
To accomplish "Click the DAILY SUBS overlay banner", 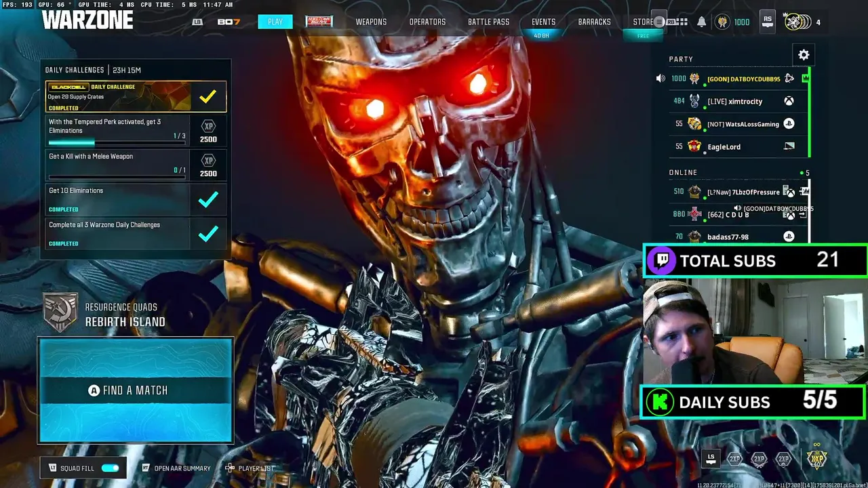I will pos(753,402).
